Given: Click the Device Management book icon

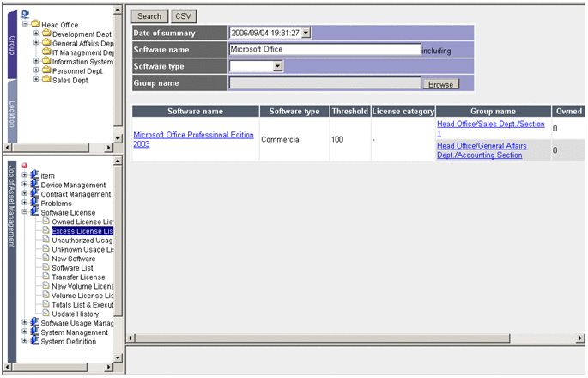Looking at the screenshot, I should point(35,184).
